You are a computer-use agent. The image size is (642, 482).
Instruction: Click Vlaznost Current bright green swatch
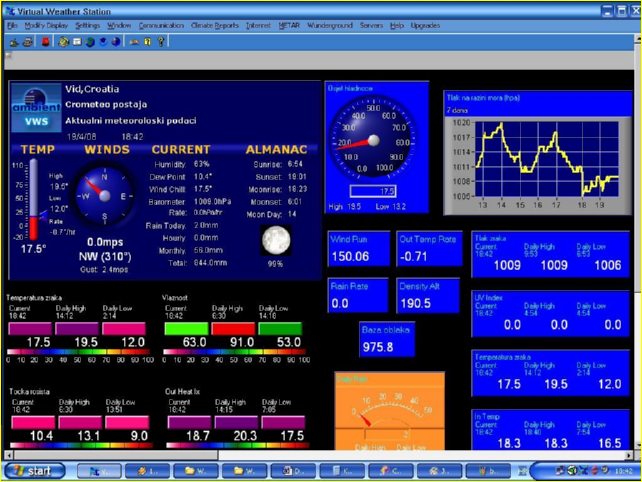[186, 329]
